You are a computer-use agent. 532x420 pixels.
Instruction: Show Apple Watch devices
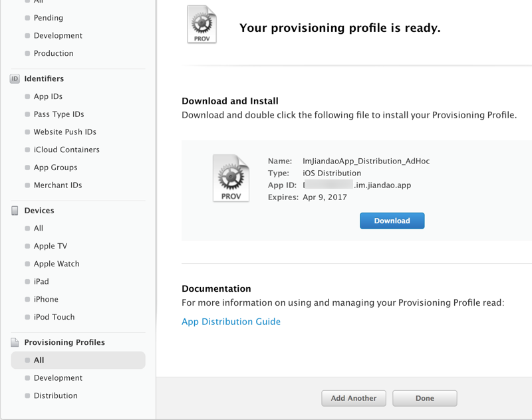coord(57,264)
